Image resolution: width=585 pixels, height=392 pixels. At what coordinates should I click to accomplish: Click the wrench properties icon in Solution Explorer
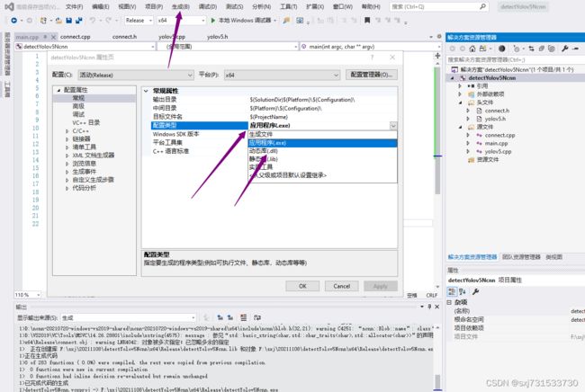point(565,49)
